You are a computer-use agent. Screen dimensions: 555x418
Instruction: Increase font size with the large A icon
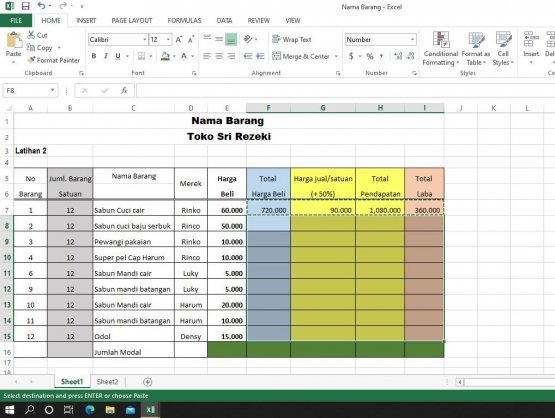coord(179,40)
